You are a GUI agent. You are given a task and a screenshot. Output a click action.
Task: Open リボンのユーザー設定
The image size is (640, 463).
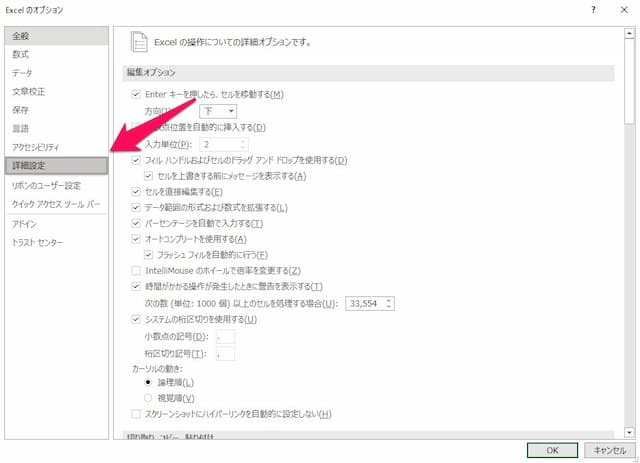point(56,185)
